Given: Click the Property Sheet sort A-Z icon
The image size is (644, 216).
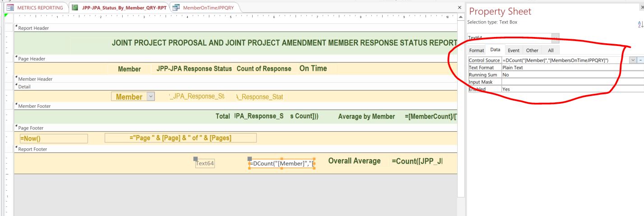Looking at the screenshot, I should 641,25.
